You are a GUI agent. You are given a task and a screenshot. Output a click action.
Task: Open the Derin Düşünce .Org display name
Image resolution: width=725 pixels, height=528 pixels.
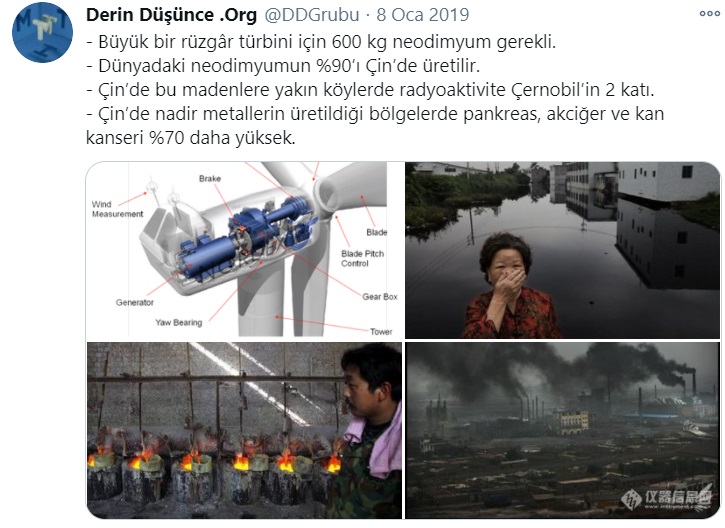[x=171, y=15]
